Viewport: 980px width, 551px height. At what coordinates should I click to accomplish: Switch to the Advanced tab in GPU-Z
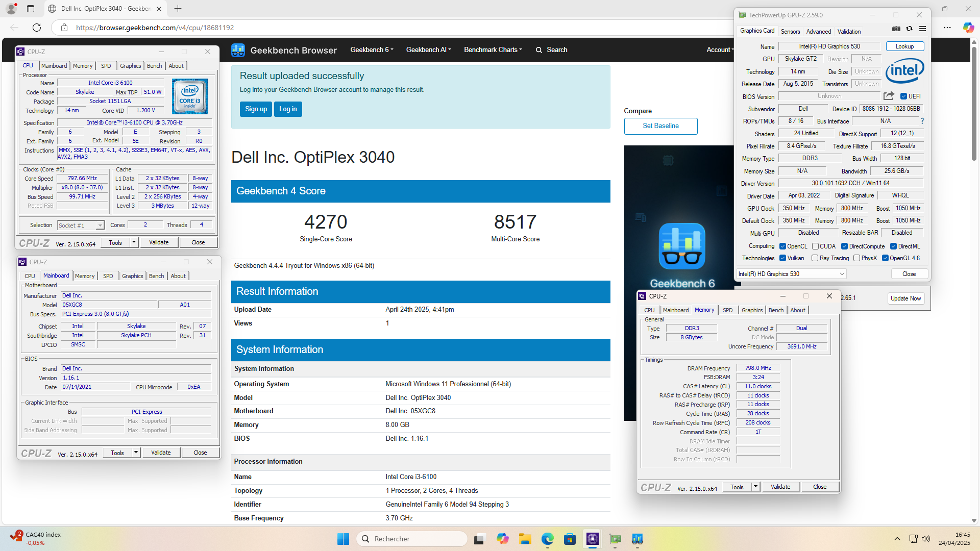tap(819, 32)
